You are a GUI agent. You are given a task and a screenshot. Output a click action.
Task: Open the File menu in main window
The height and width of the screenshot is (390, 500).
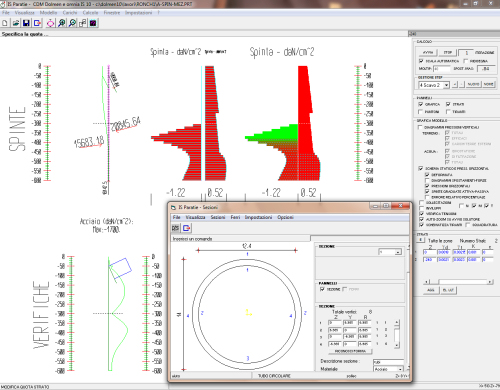coord(6,13)
